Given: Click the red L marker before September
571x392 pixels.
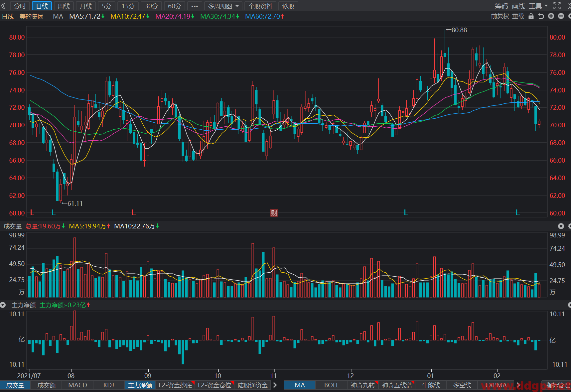Looking at the screenshot, I should [x=133, y=212].
